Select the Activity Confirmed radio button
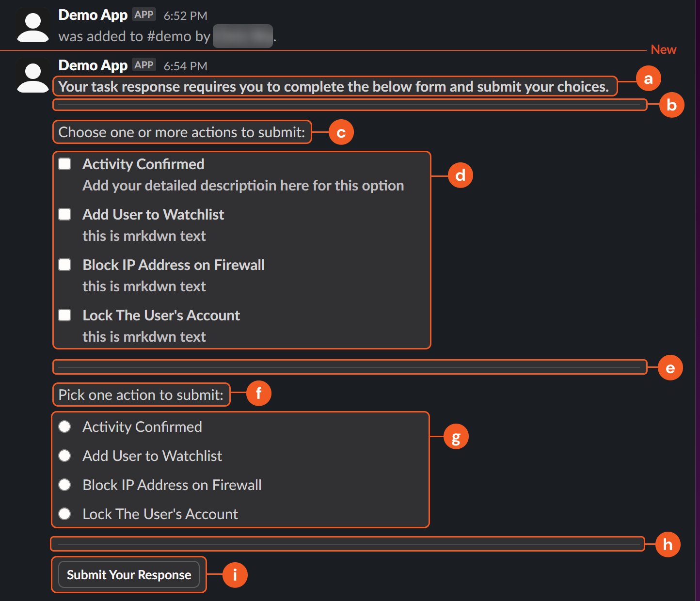Screen dimensions: 700x601 tap(64, 427)
